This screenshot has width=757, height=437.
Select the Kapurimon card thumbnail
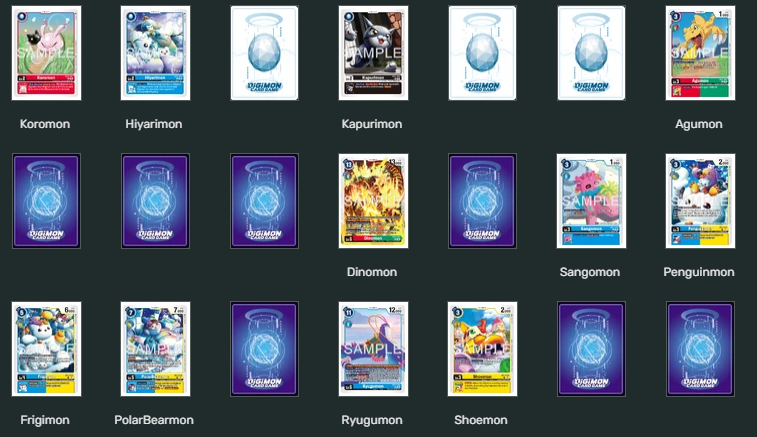(x=374, y=53)
